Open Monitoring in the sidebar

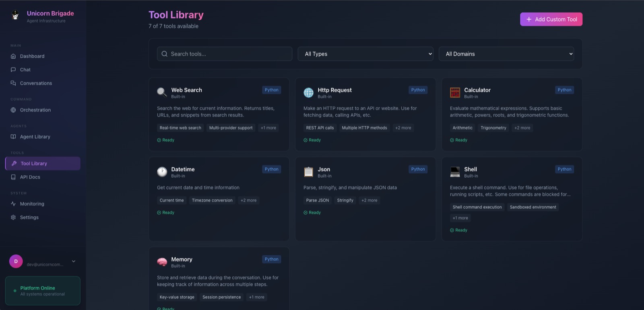coord(43,204)
